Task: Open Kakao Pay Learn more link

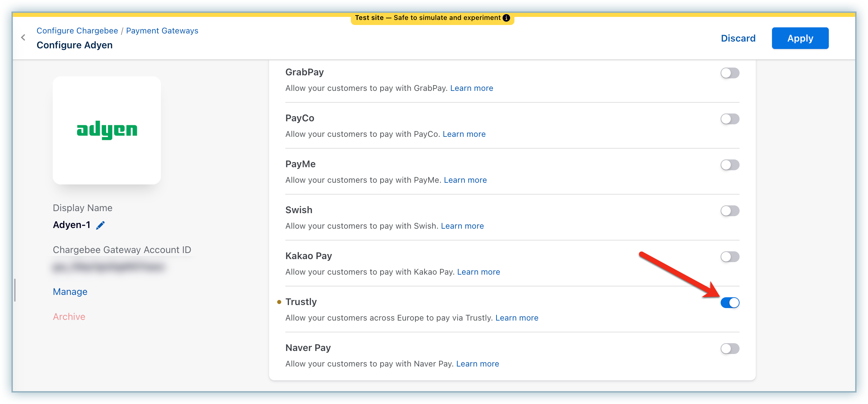Action: pos(479,272)
